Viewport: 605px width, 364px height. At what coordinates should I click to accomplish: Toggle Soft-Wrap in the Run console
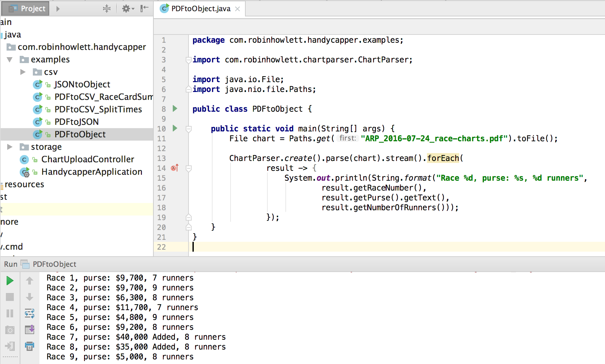(x=30, y=313)
